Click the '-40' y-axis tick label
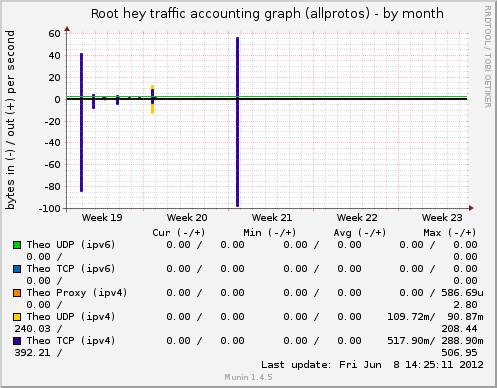Image resolution: width=497 pixels, height=388 pixels. tap(53, 143)
